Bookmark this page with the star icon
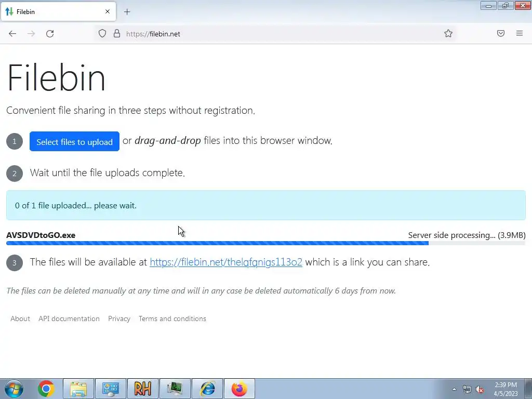 (x=448, y=33)
